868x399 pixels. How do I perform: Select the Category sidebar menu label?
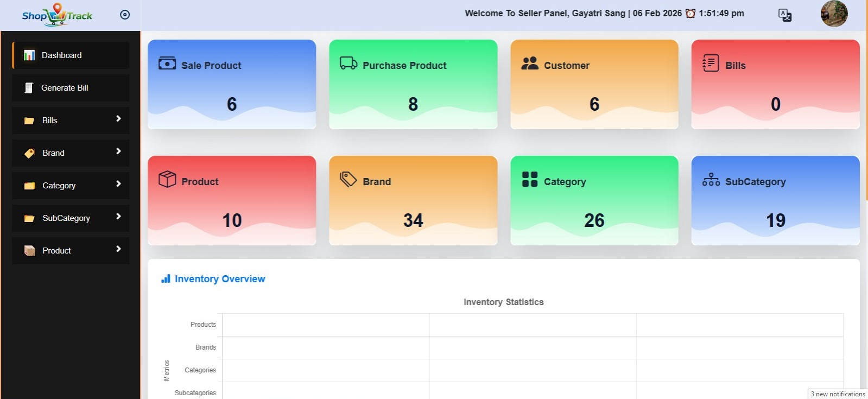(x=59, y=186)
